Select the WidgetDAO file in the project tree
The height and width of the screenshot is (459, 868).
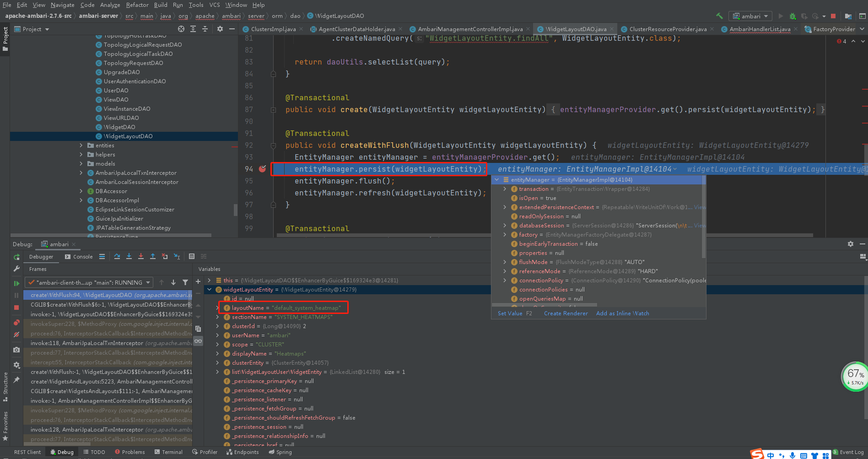point(119,127)
